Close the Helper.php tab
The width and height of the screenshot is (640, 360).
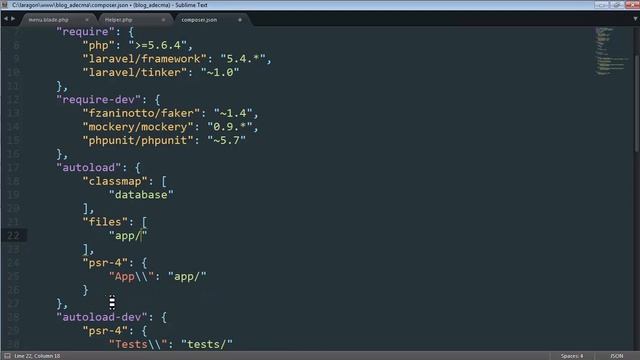click(164, 20)
